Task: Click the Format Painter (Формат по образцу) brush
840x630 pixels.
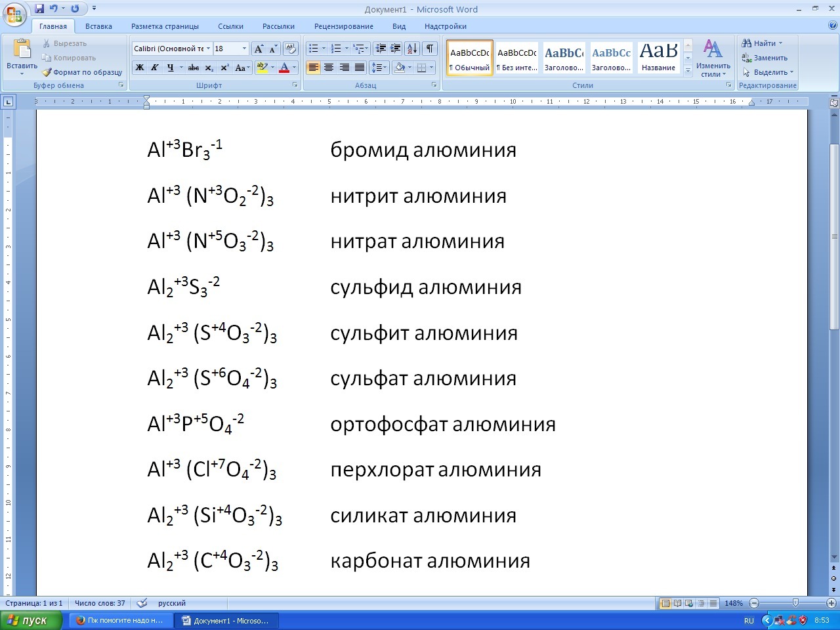Action: pos(47,72)
